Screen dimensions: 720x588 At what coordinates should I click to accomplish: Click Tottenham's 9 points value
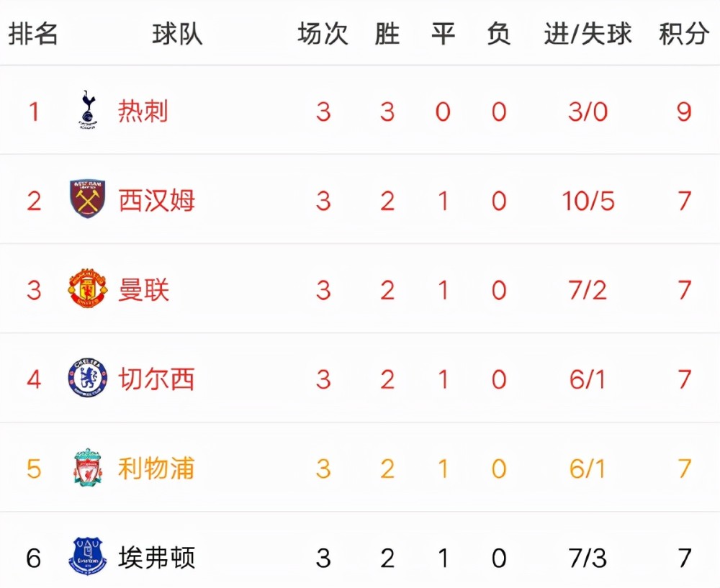pos(684,112)
